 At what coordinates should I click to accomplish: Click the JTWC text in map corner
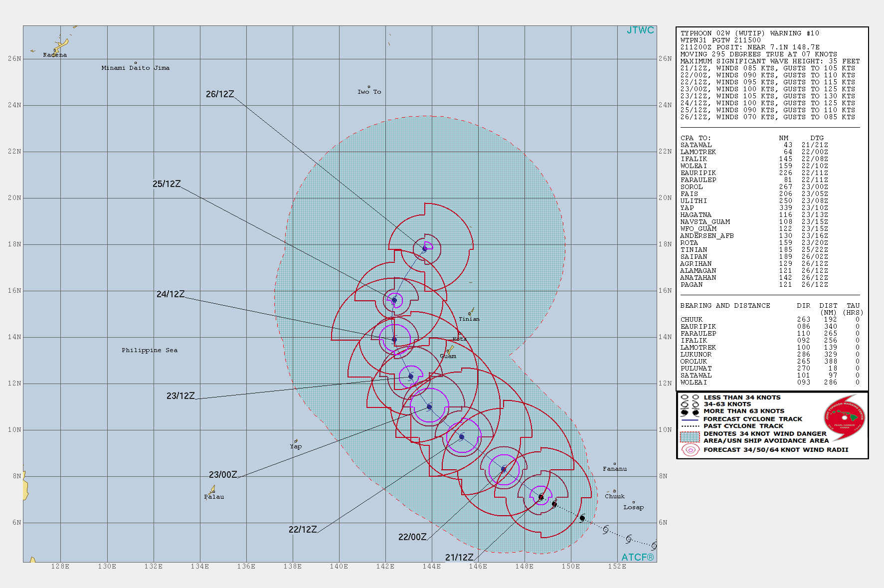click(x=640, y=30)
